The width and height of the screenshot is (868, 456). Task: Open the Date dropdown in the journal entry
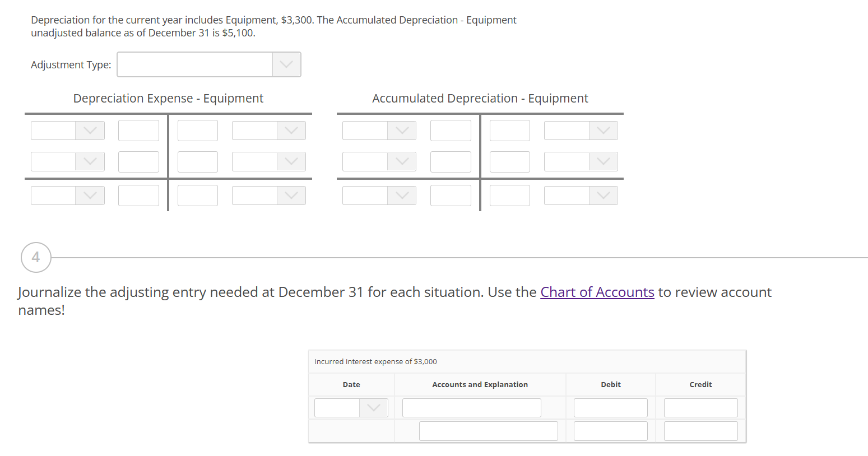[351, 407]
